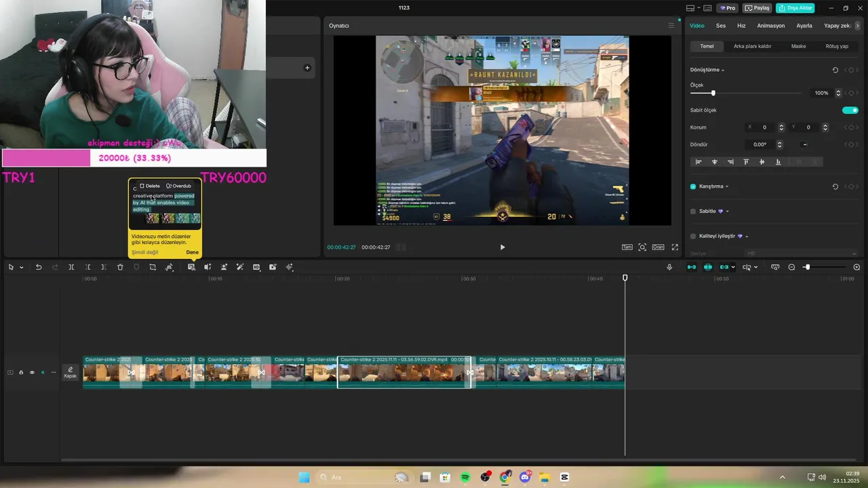868x488 pixels.
Task: Toggle auto snapping in timeline toolbar
Action: [x=708, y=267]
